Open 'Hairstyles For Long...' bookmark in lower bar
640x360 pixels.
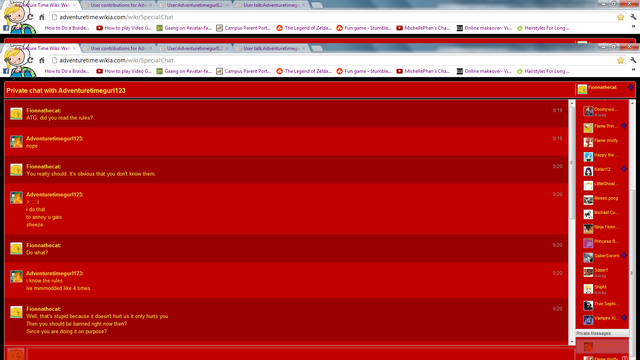543,71
